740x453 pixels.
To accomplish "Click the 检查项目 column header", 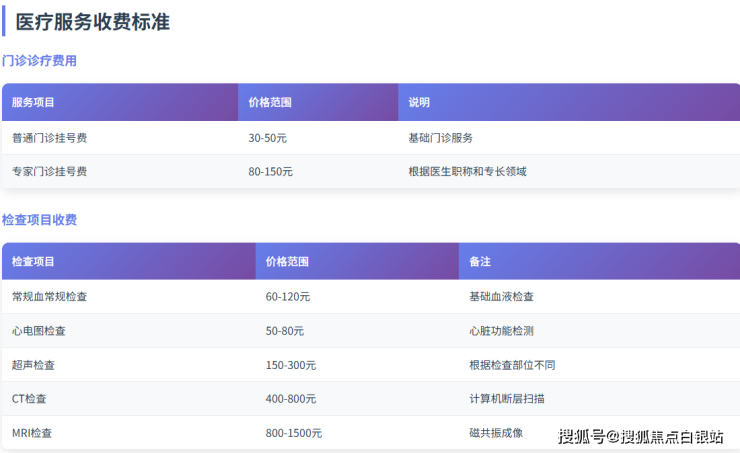I will [x=33, y=262].
